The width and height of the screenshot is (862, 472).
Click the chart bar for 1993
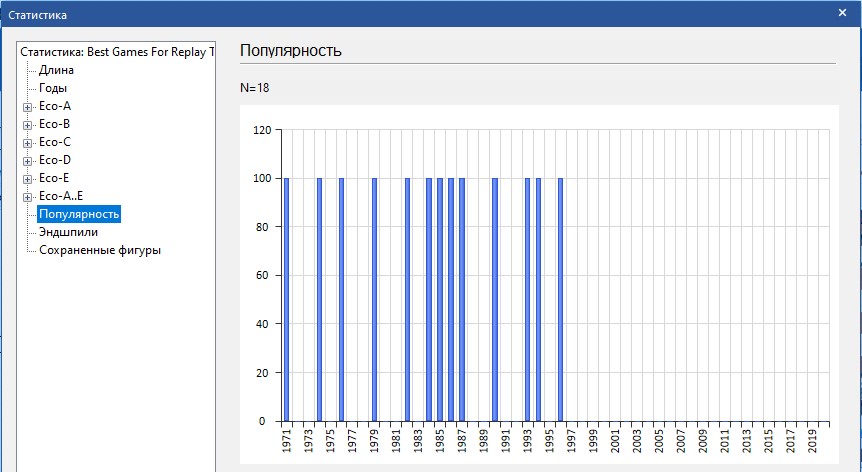(x=527, y=299)
